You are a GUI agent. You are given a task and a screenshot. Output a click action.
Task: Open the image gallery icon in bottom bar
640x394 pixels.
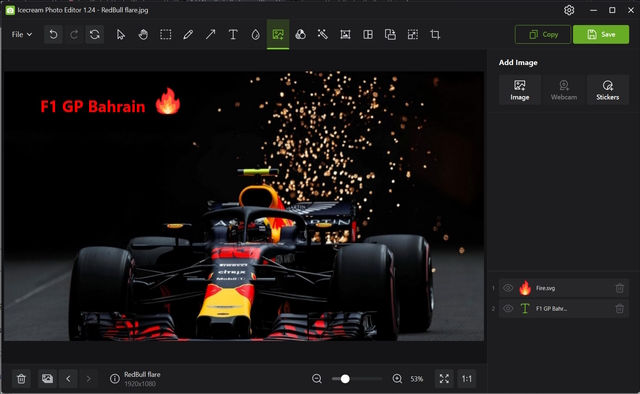pos(47,379)
